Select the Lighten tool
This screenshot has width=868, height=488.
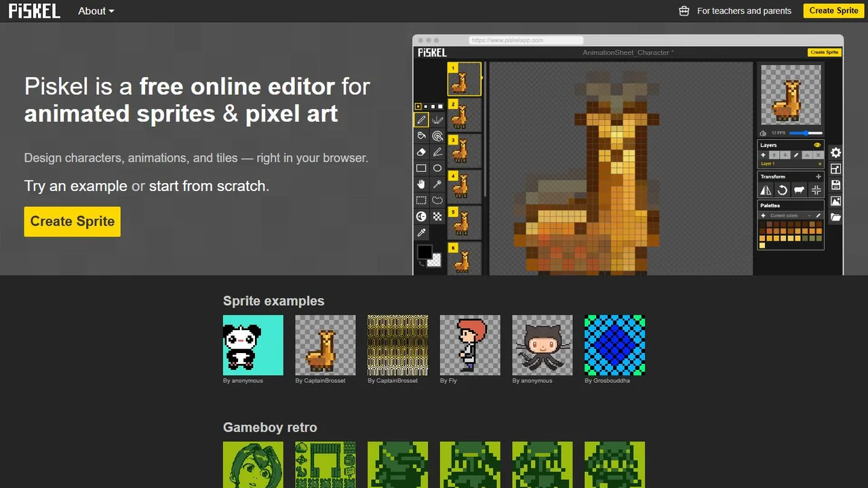[421, 217]
